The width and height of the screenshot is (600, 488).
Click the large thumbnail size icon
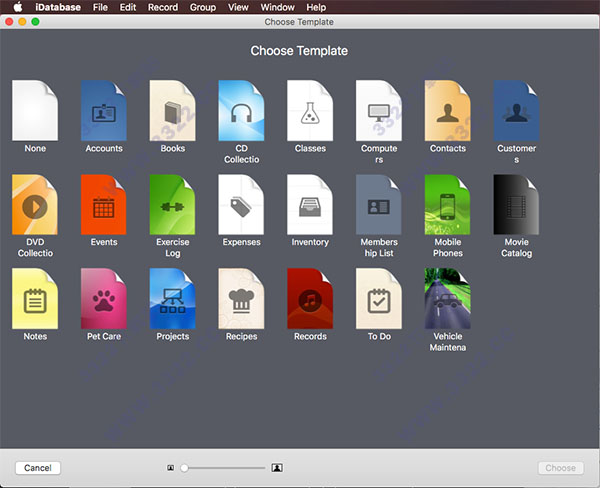(277, 468)
